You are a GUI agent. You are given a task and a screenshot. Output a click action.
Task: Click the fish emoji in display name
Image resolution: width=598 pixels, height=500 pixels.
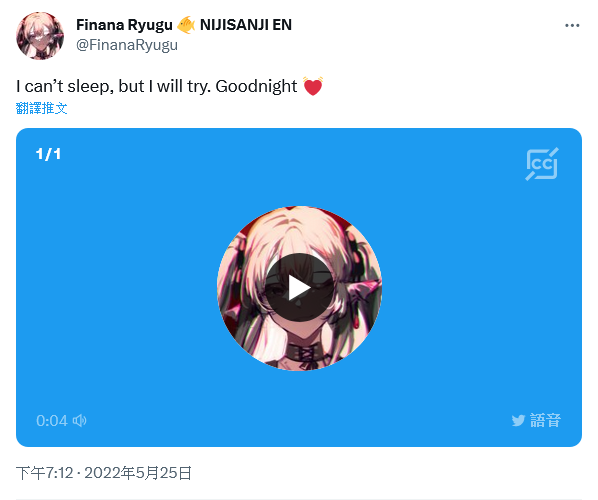click(186, 25)
